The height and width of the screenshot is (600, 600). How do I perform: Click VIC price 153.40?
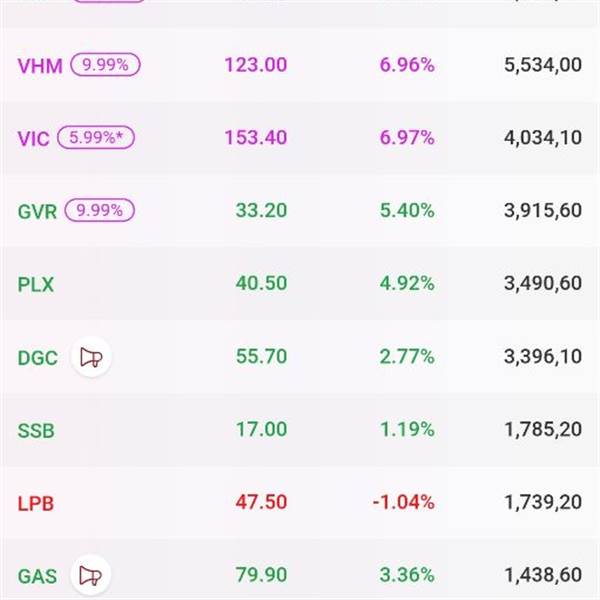click(255, 138)
